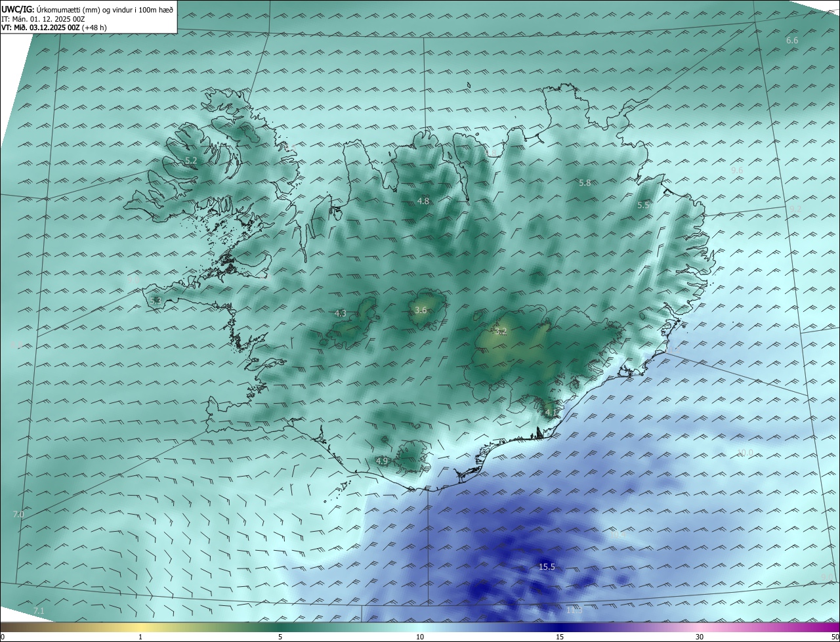Screen dimensions: 840x642
Task: Click the 5 tick on the color scale
Action: pyautogui.click(x=280, y=637)
